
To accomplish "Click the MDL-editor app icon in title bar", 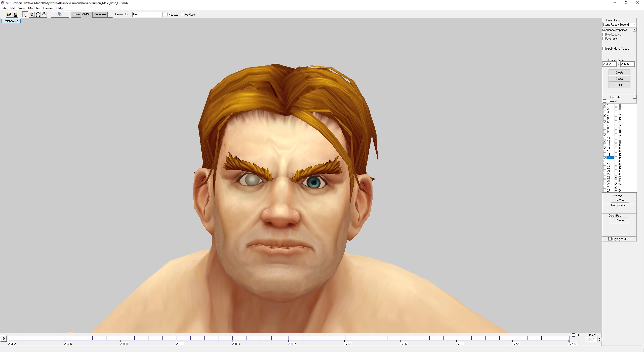I will 3,3.
